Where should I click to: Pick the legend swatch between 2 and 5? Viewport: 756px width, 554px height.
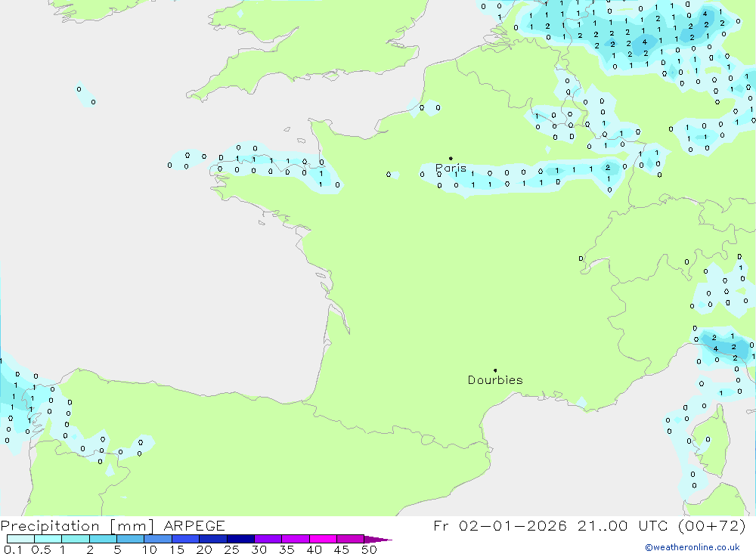coord(103,540)
